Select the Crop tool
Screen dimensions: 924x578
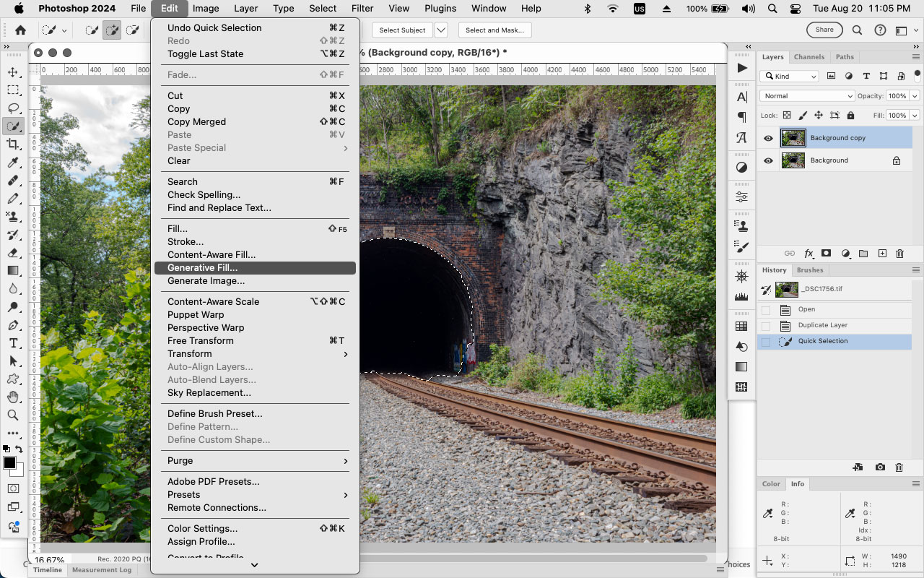12,144
